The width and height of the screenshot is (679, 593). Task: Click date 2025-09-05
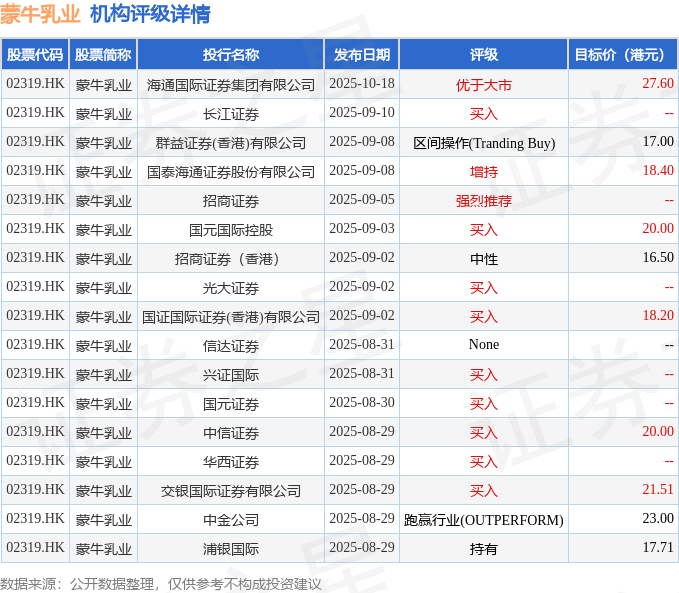click(362, 199)
